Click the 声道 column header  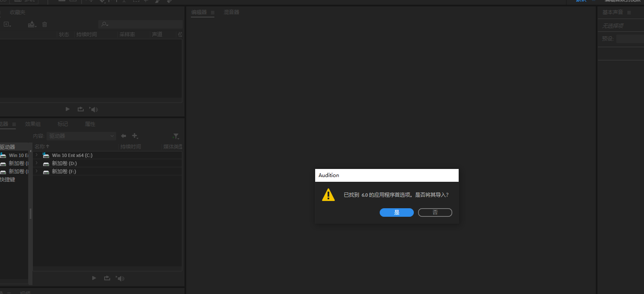click(157, 35)
